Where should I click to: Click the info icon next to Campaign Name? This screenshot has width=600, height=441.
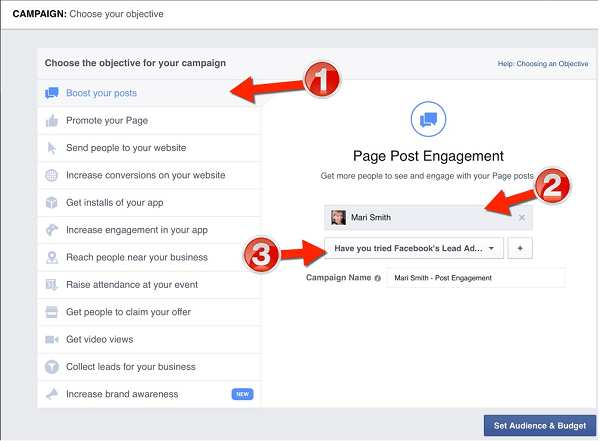(x=378, y=278)
